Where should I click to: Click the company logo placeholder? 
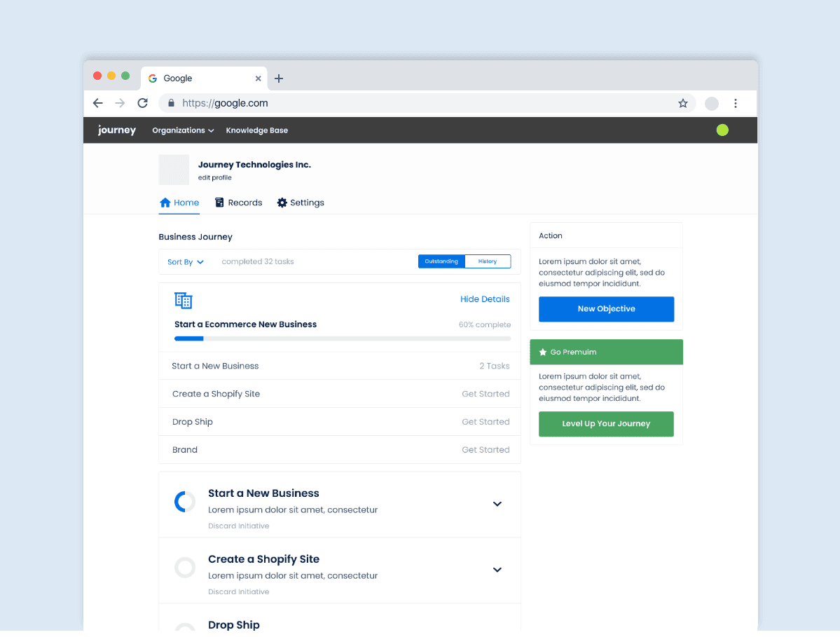[x=174, y=170]
